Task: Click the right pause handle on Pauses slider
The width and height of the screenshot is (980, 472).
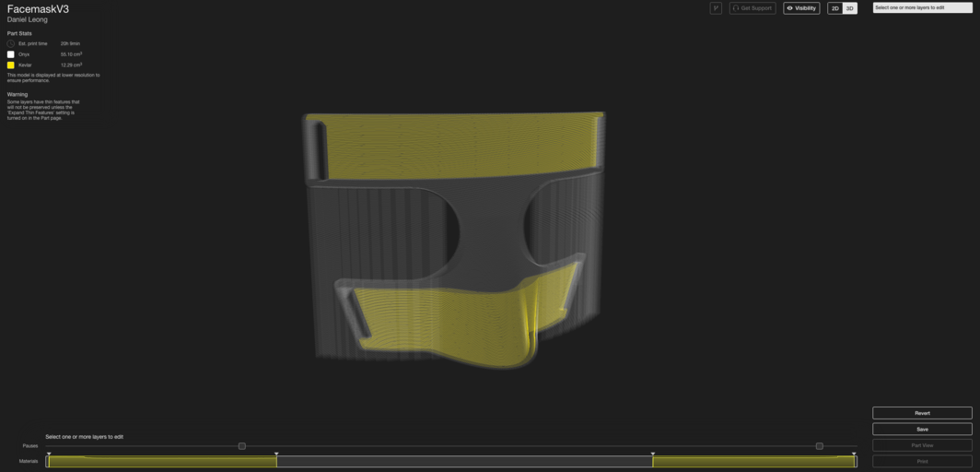Action: point(820,446)
